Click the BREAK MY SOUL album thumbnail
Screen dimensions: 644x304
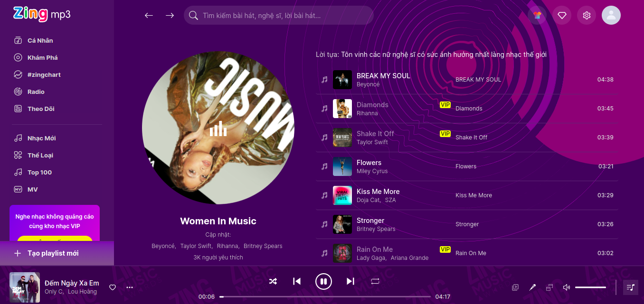pyautogui.click(x=342, y=80)
